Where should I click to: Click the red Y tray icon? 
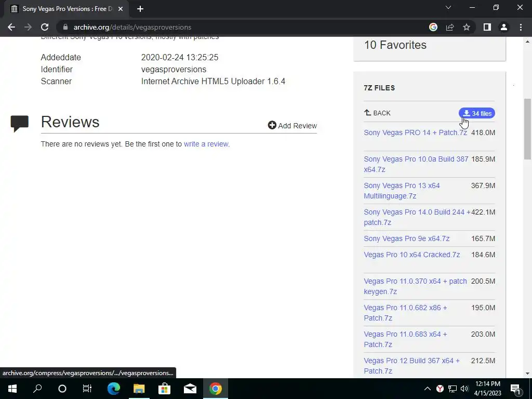440,389
